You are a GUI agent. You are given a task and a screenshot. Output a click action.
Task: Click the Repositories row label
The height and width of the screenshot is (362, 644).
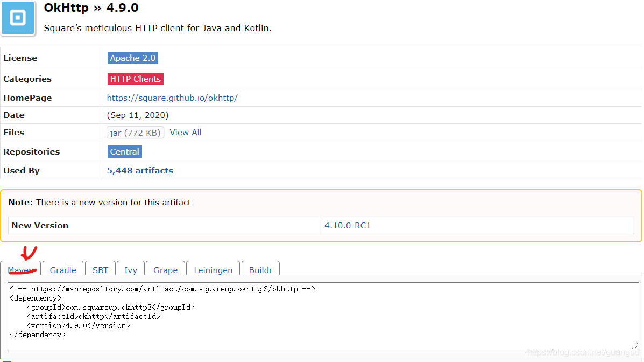32,152
